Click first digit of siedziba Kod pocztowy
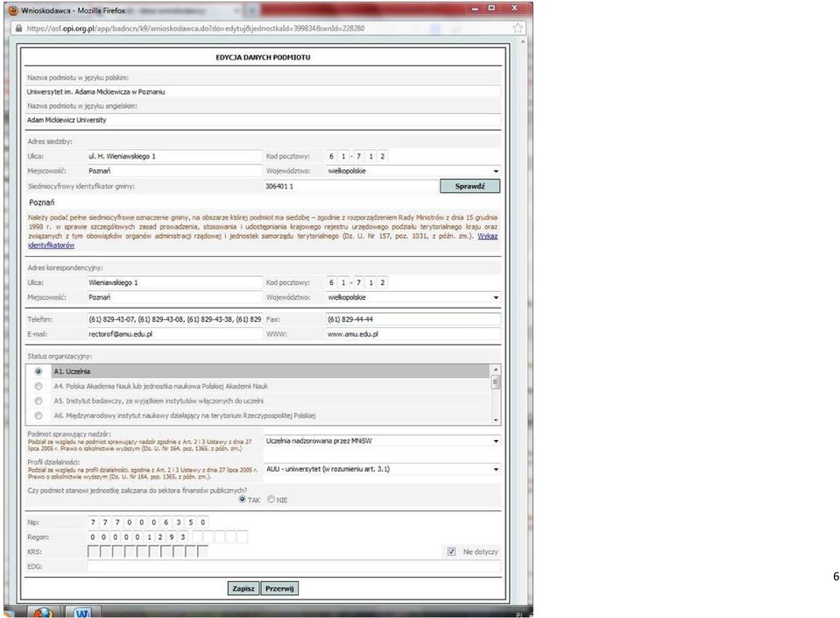Viewport: 840px width, 618px height. click(x=331, y=156)
